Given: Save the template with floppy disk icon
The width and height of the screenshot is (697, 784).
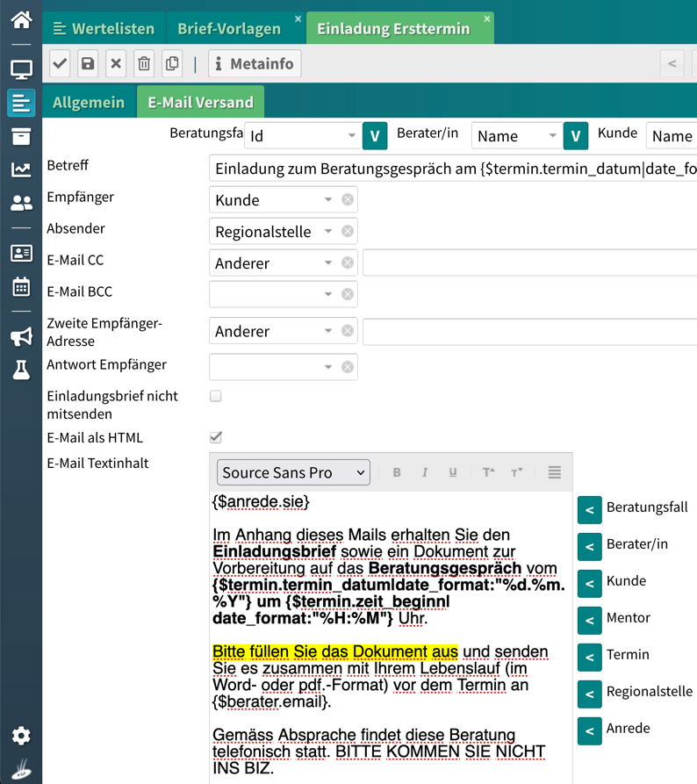Looking at the screenshot, I should [x=88, y=64].
